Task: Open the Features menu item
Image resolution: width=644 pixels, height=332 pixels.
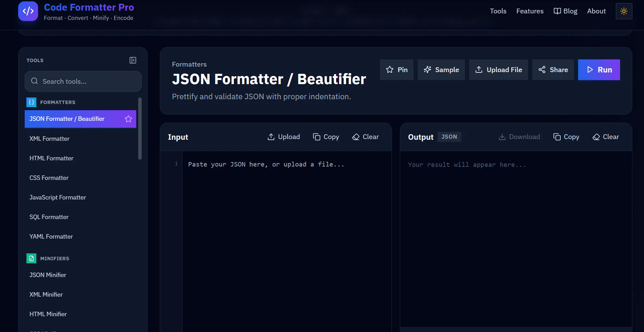Action: point(530,11)
